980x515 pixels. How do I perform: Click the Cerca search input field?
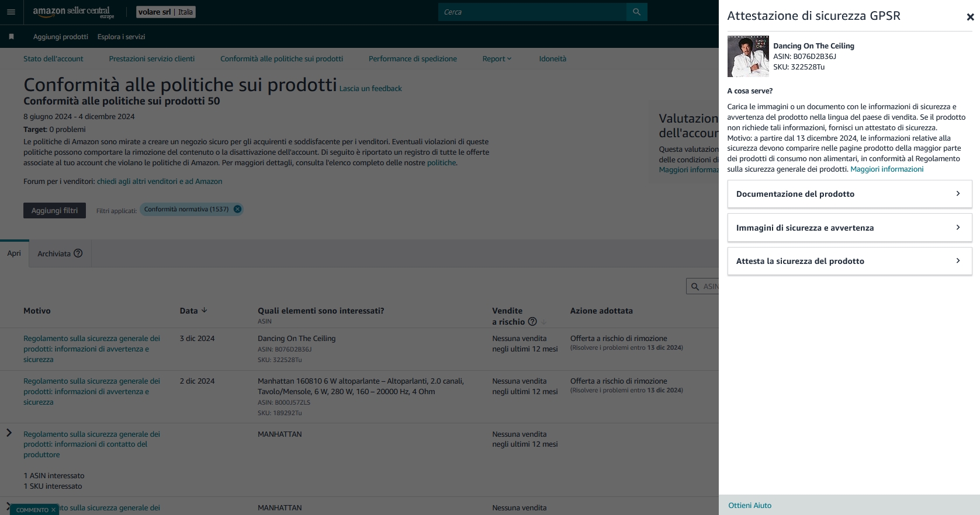pyautogui.click(x=532, y=12)
